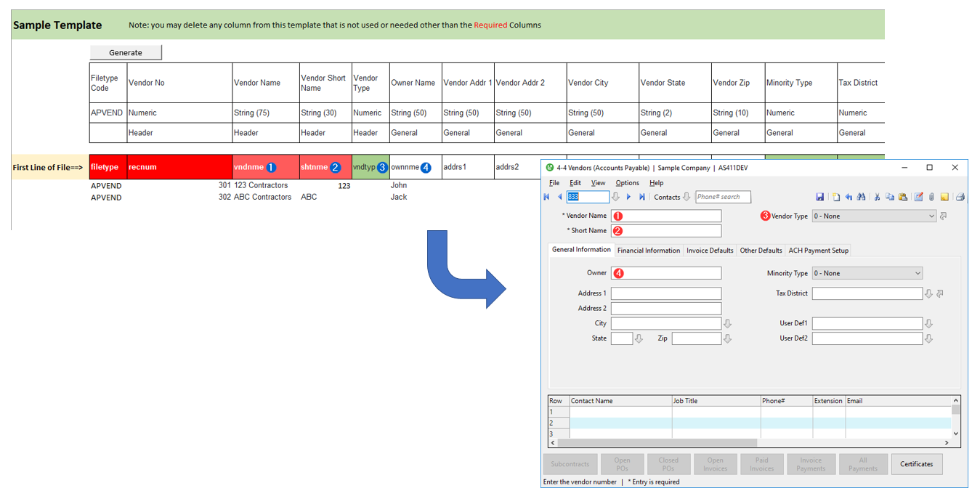Click the Certificates button

tap(916, 464)
